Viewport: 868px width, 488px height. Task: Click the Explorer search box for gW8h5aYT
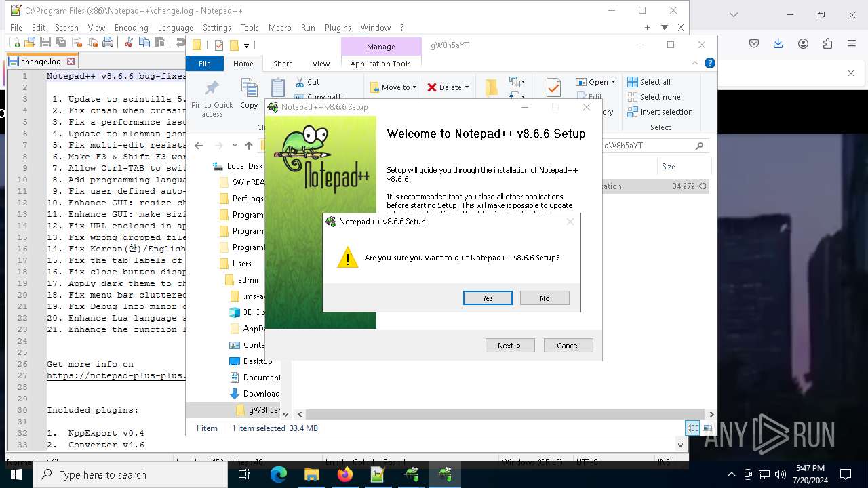tap(655, 146)
